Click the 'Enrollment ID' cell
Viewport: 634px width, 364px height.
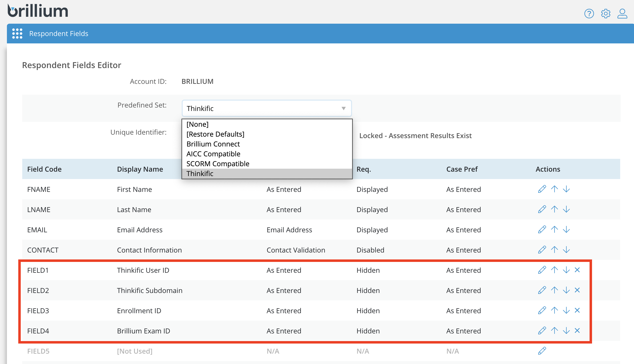(x=139, y=311)
